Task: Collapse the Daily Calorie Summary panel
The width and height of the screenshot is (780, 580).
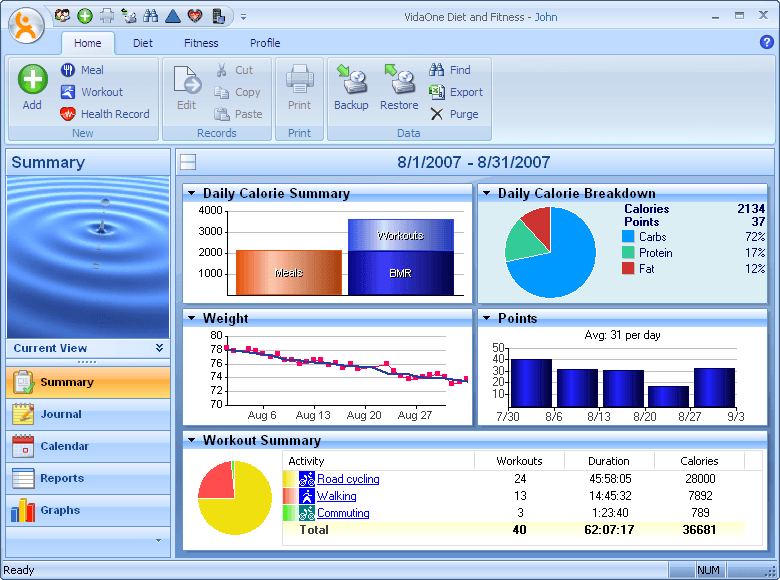Action: [x=191, y=193]
